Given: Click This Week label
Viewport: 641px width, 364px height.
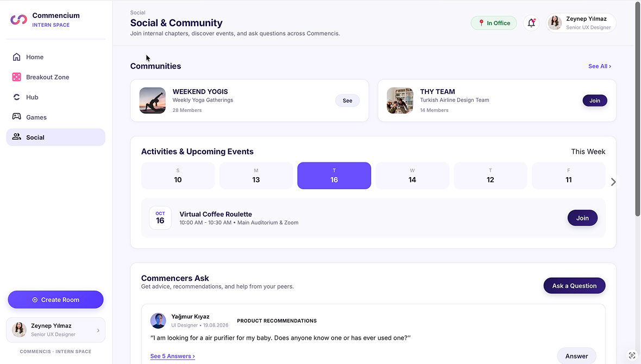Looking at the screenshot, I should [588, 152].
